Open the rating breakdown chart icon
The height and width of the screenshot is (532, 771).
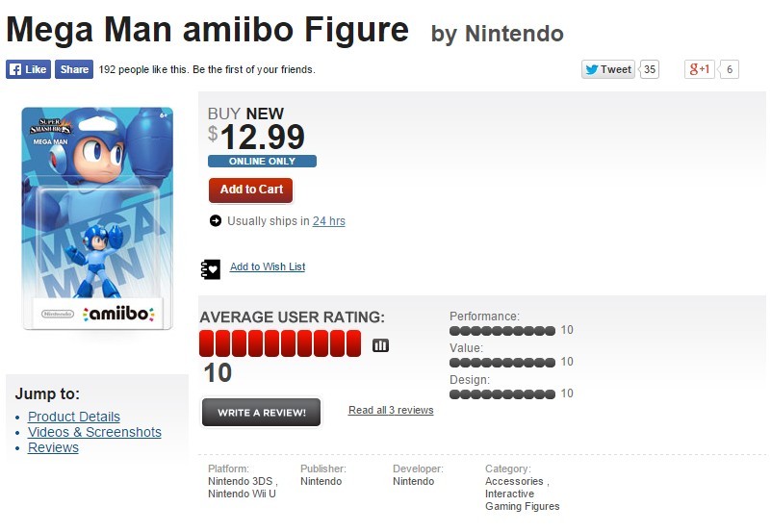(x=380, y=345)
